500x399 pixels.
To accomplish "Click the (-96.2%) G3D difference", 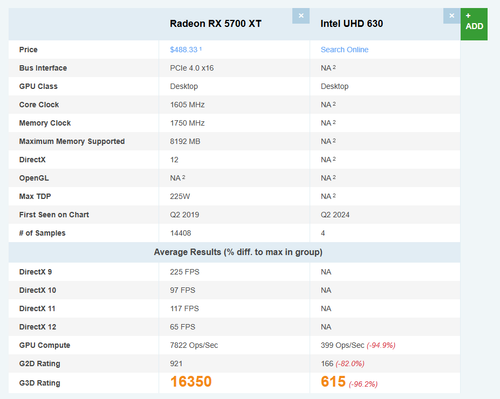I will pyautogui.click(x=363, y=384).
